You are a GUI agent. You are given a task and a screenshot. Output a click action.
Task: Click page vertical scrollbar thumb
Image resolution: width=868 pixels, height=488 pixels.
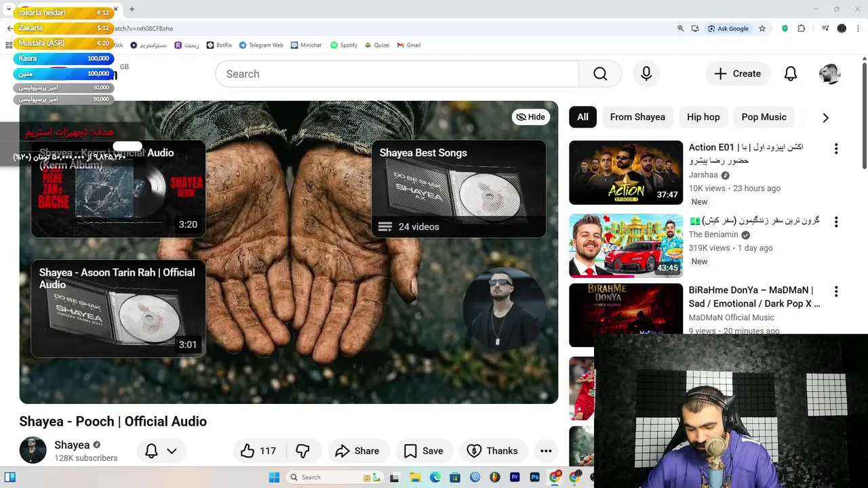(865, 115)
